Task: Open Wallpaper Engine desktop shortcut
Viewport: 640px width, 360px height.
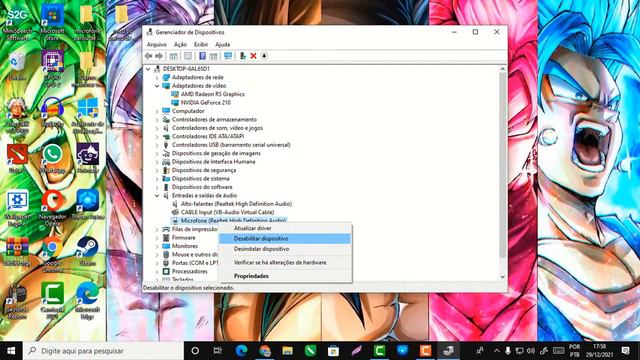Action: pyautogui.click(x=17, y=207)
